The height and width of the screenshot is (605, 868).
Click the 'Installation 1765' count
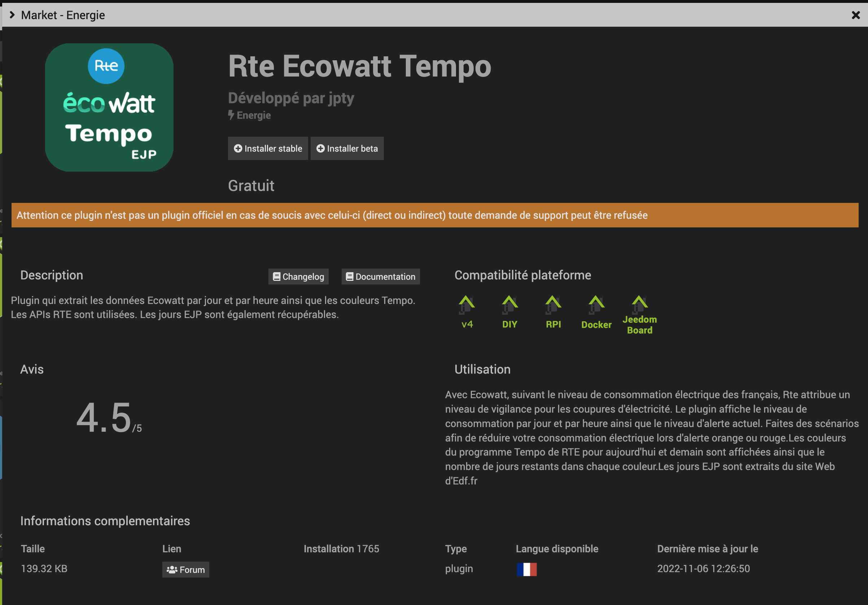click(x=341, y=549)
